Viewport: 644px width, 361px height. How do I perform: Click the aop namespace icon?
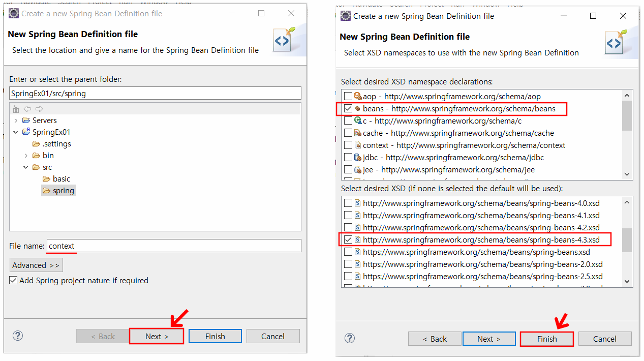[x=357, y=96]
